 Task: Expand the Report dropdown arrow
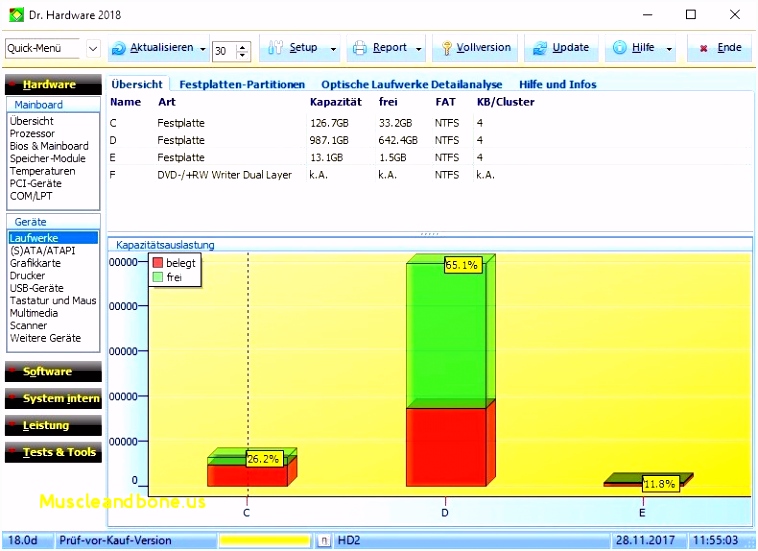pos(419,49)
